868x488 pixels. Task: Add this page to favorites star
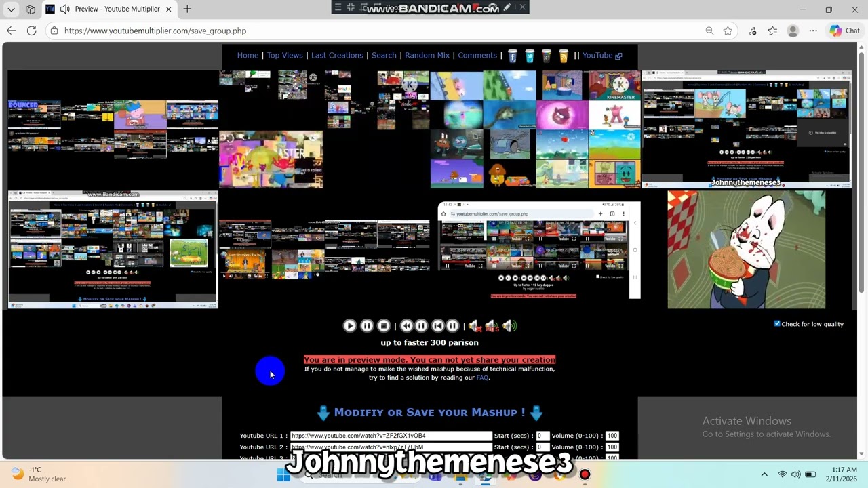[728, 30]
